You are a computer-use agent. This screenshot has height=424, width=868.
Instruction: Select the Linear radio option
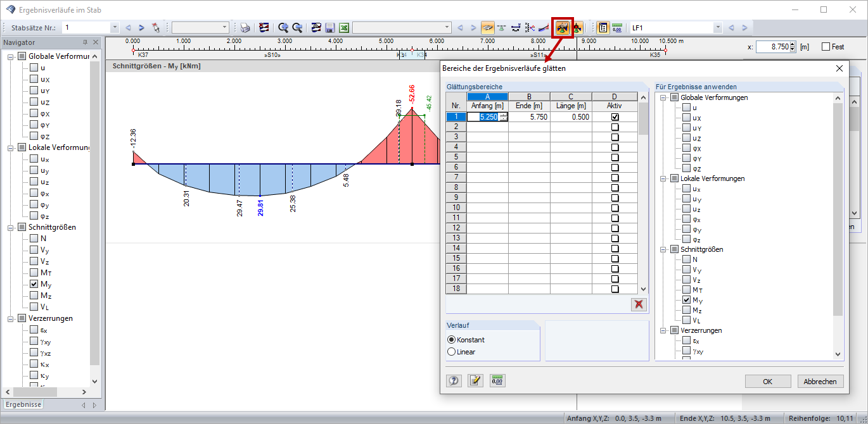[x=452, y=352]
